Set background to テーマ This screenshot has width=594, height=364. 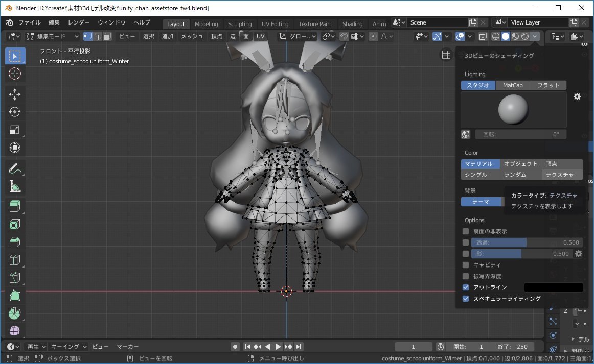[481, 202]
